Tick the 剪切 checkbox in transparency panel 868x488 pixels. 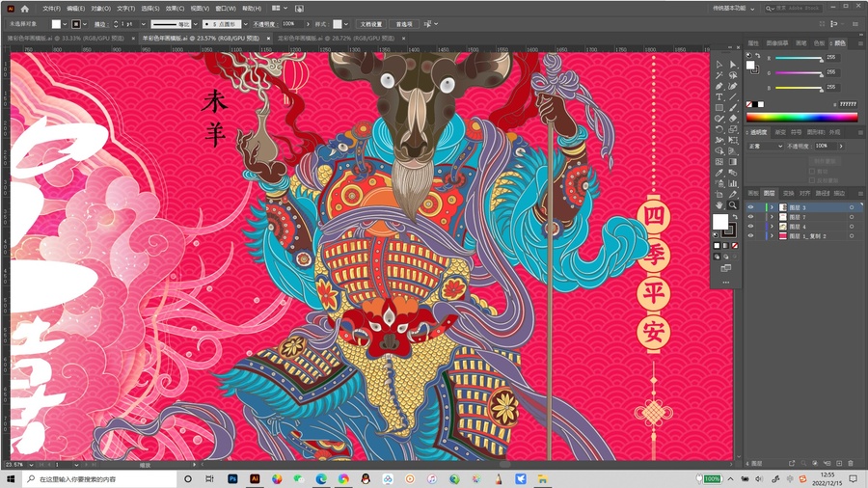pyautogui.click(x=812, y=172)
